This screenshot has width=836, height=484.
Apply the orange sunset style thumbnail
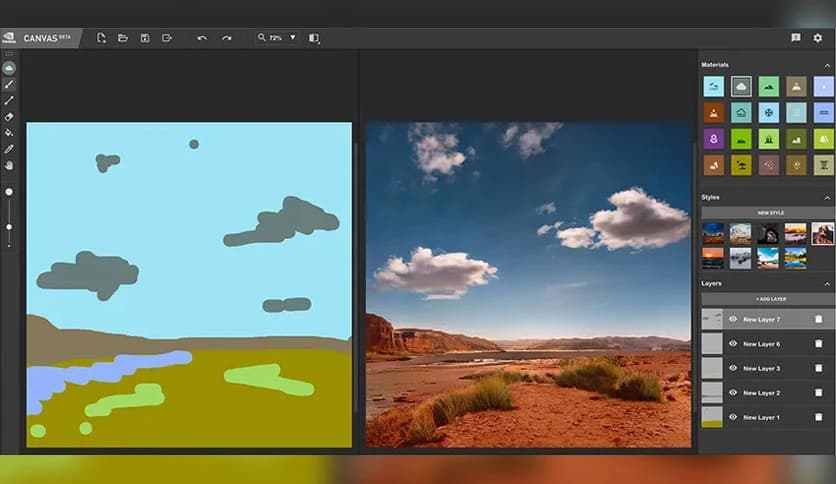(x=713, y=259)
